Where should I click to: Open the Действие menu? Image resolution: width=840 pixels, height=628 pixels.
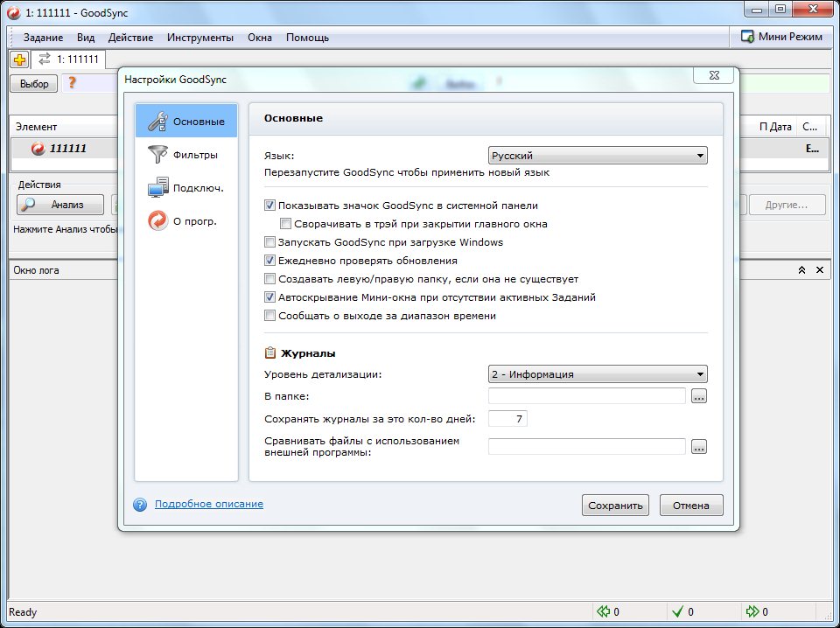tap(130, 38)
